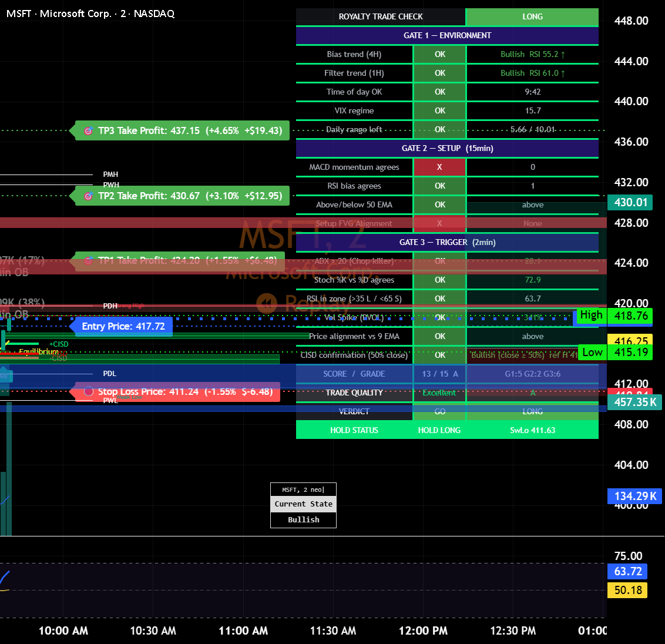Click the Stoch value 72.9
This screenshot has height=644, width=665.
(x=533, y=280)
